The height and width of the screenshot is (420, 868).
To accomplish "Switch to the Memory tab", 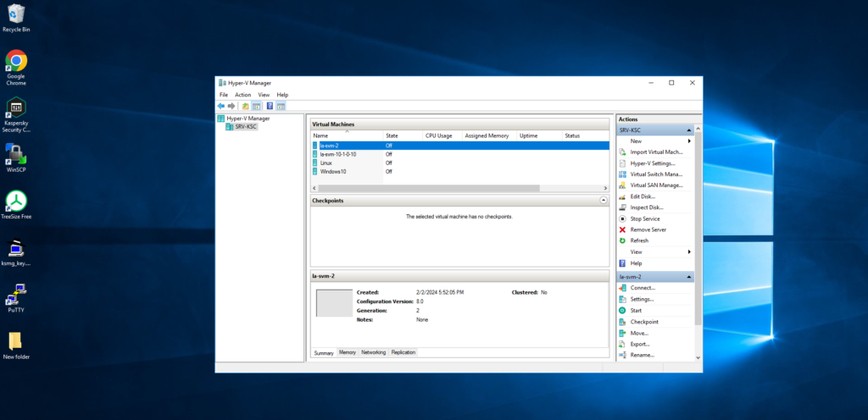I will pos(347,352).
